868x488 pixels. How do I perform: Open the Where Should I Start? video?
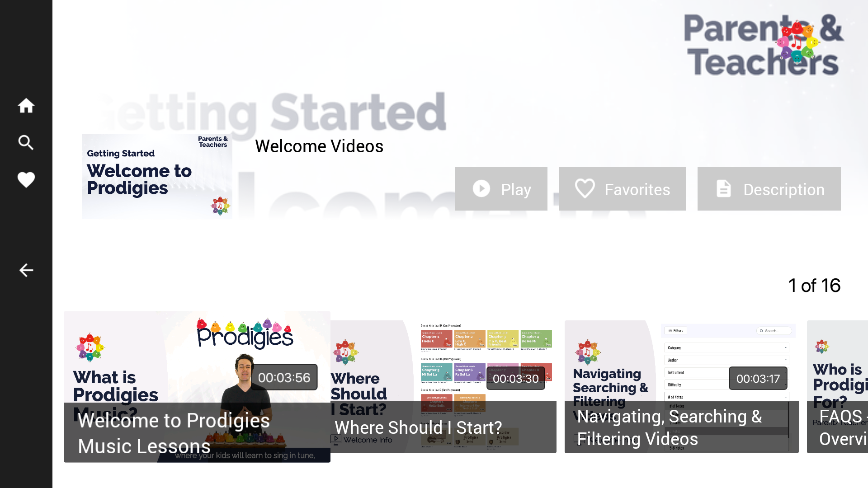[443, 387]
